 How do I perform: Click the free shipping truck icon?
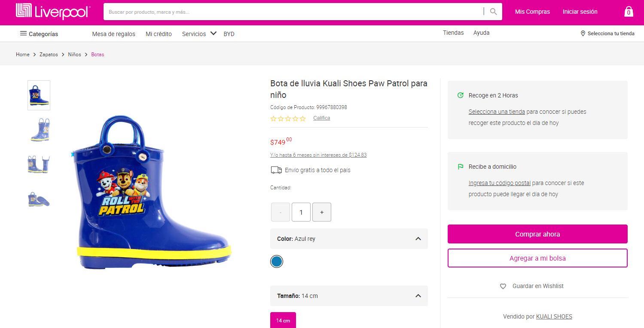(x=276, y=170)
